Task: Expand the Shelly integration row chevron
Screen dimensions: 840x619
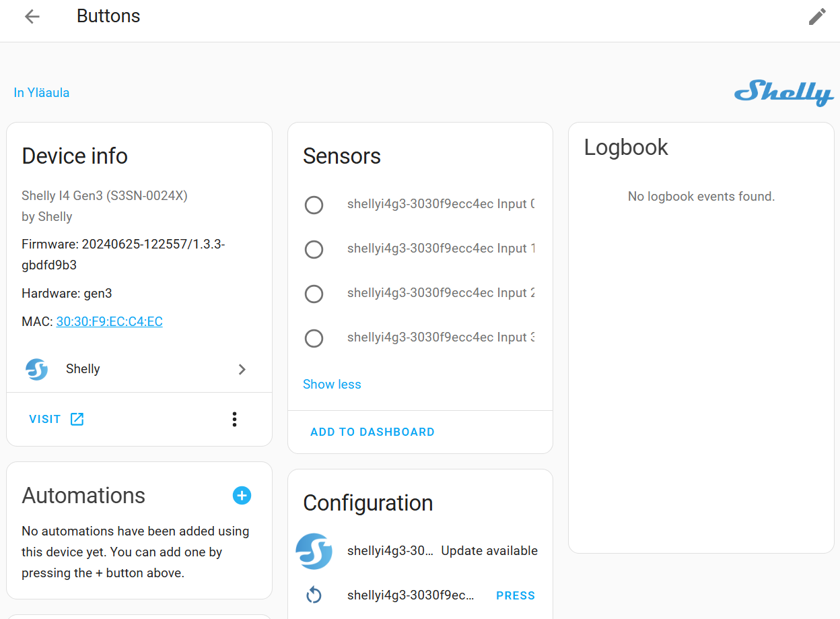Action: pyautogui.click(x=242, y=369)
